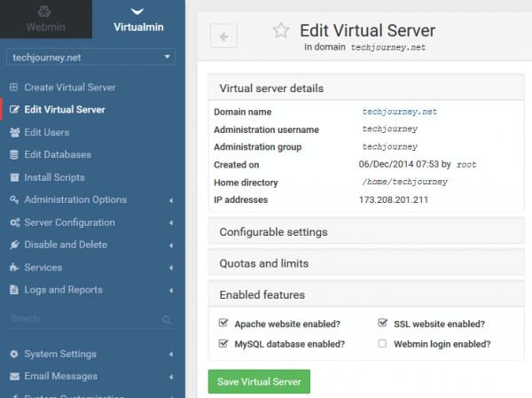532x398 pixels.
Task: Click the Virtualmin chevron icon
Action: pos(137,12)
